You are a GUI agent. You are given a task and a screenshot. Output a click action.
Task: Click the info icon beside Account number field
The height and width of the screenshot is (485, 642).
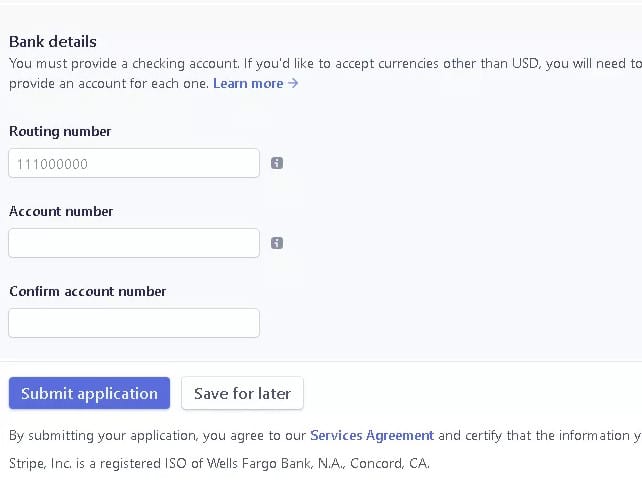click(x=277, y=243)
